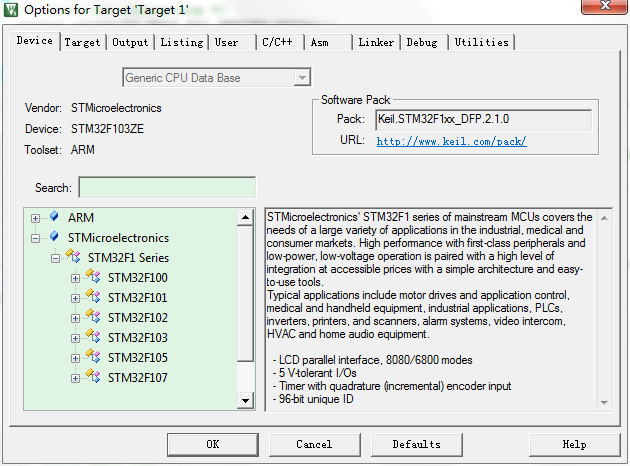630x466 pixels.
Task: Open the Debug tab
Action: coord(425,42)
